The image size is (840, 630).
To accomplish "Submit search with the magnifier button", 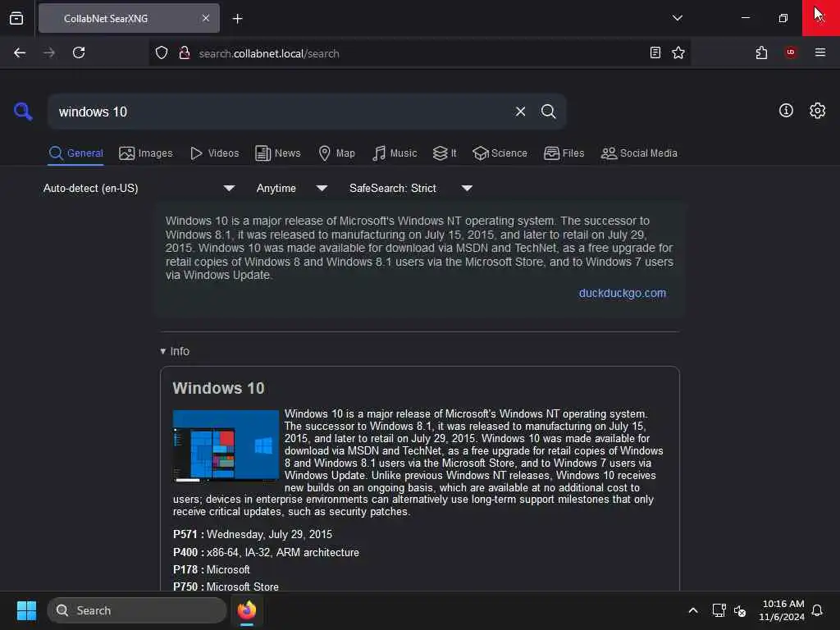I will 548,112.
